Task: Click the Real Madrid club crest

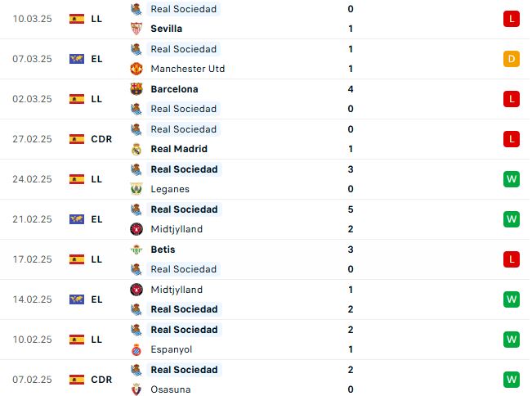Action: pyautogui.click(x=136, y=149)
